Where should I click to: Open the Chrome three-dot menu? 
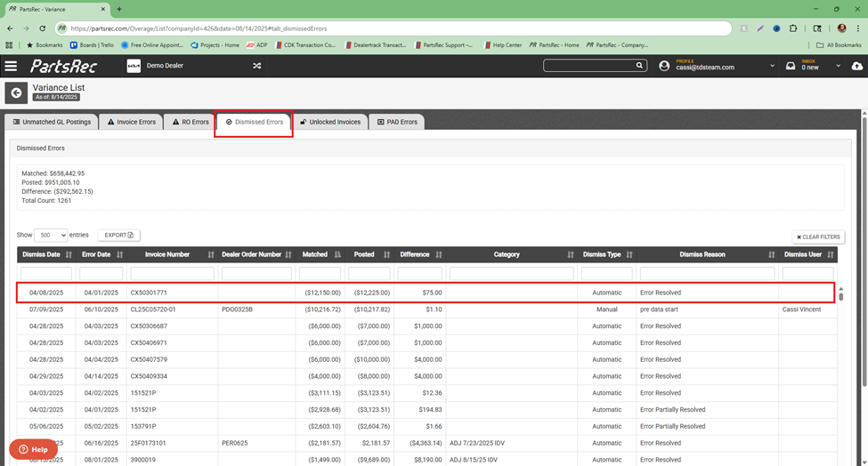858,28
